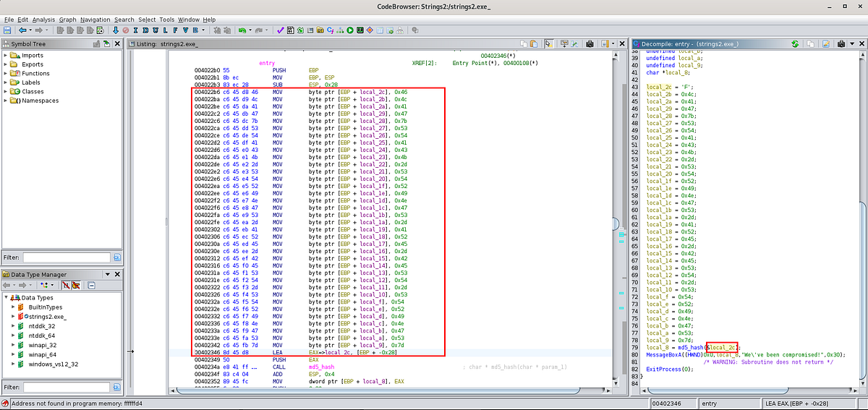This screenshot has height=410, width=868.
Task: Select the 'L' next-label navigation icon
Action: pos(166,30)
